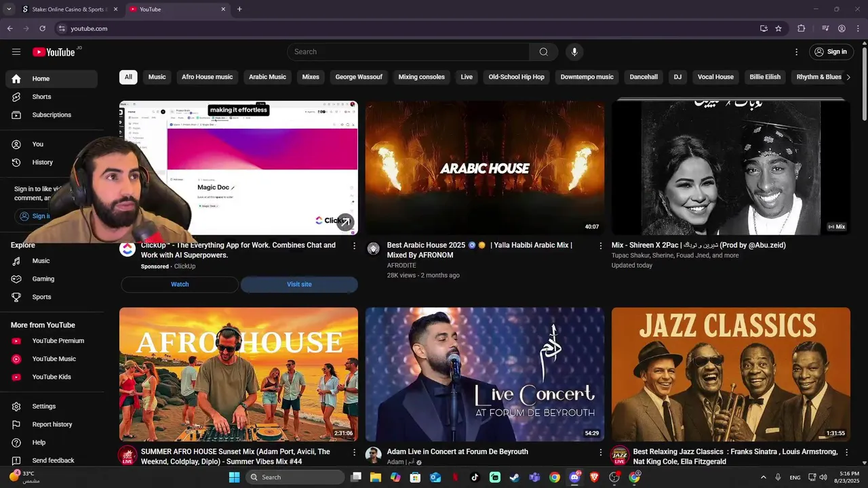Show more category chips with arrow
The width and height of the screenshot is (868, 488).
(848, 77)
